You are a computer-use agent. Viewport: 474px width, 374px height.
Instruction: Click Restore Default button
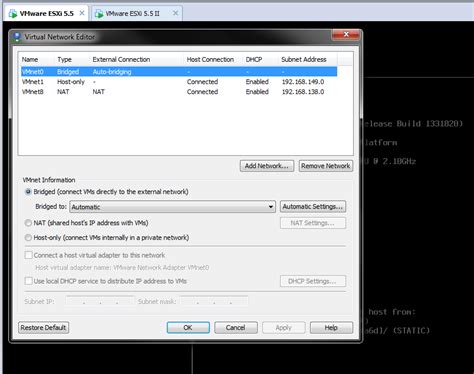(x=44, y=328)
